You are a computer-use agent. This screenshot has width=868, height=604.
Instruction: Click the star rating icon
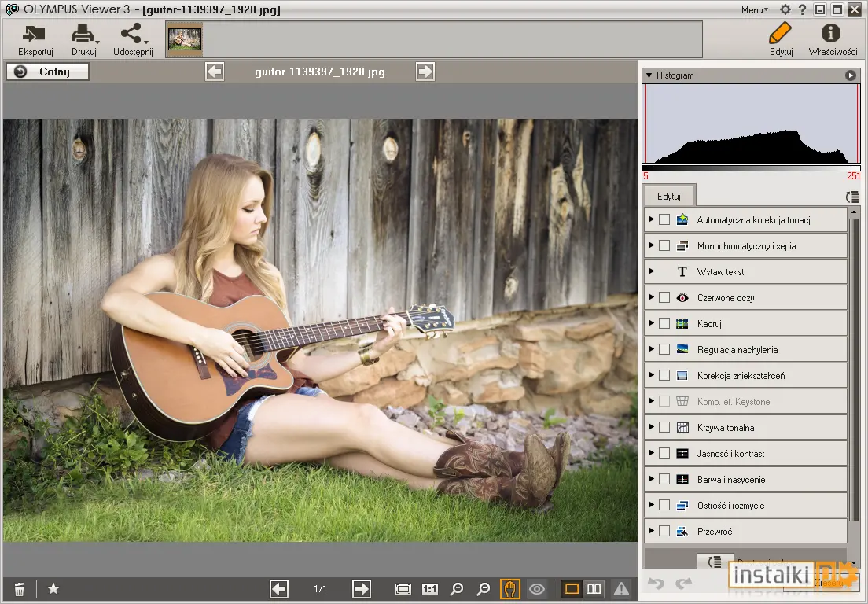[x=53, y=588]
